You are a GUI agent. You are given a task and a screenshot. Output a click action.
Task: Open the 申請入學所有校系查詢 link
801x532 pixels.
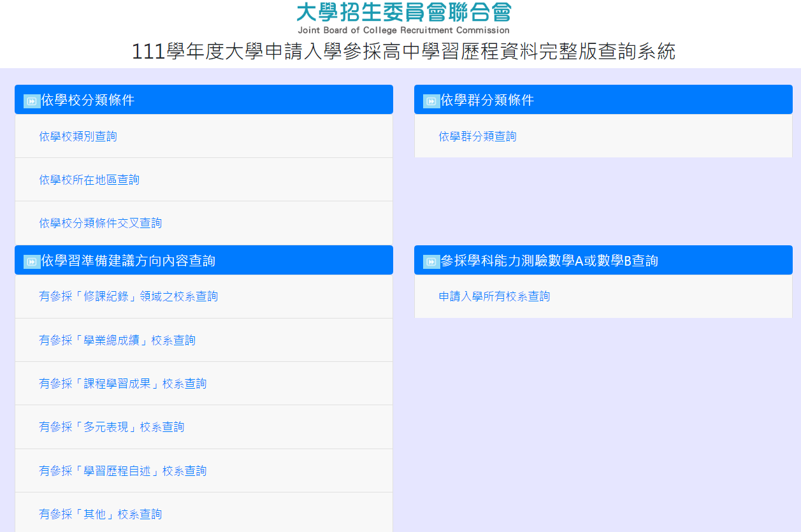click(494, 296)
